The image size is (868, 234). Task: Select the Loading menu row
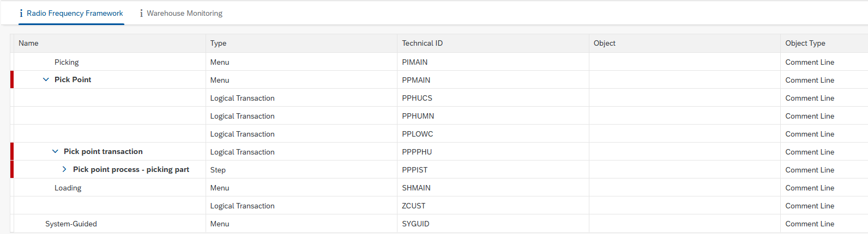pos(439,188)
